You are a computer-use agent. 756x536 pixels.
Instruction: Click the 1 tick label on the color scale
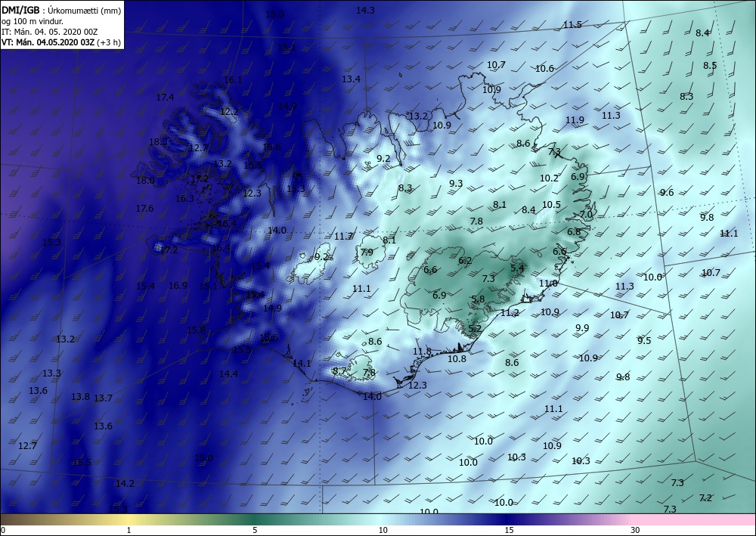[129, 530]
